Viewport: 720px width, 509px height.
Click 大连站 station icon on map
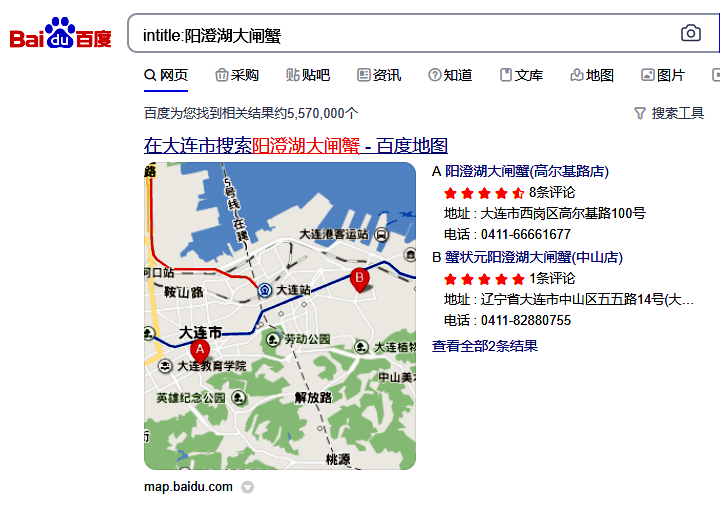click(265, 290)
